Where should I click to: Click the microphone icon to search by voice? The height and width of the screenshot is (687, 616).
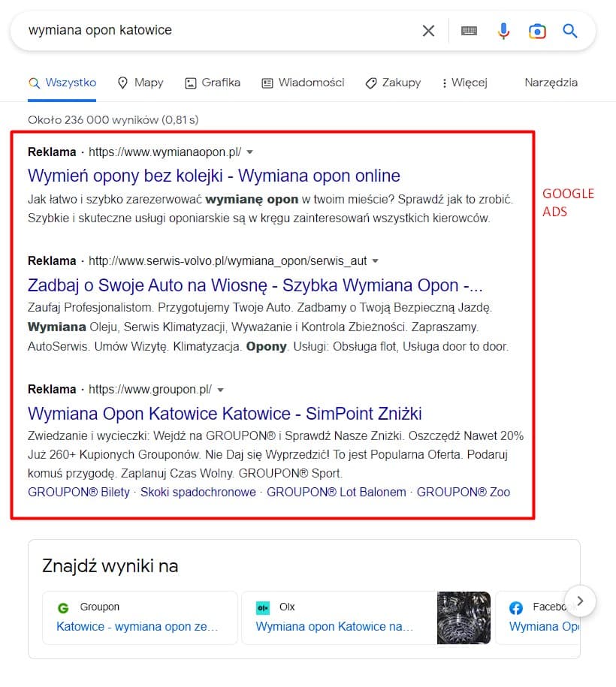pyautogui.click(x=503, y=31)
